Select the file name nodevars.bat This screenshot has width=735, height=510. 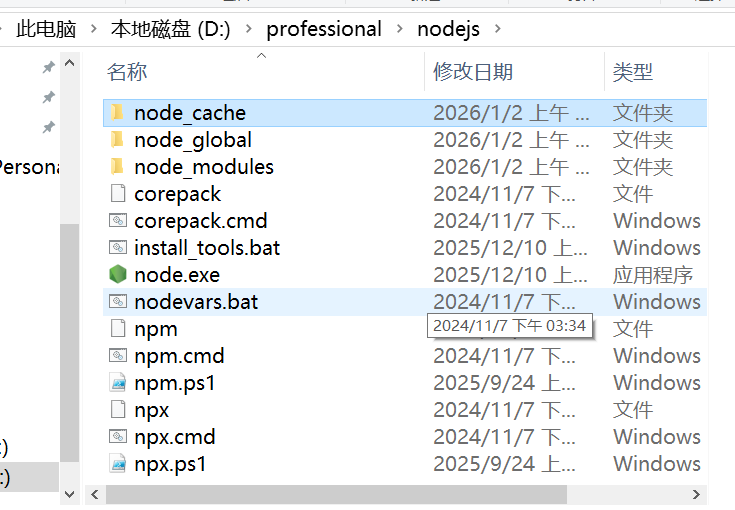(196, 302)
